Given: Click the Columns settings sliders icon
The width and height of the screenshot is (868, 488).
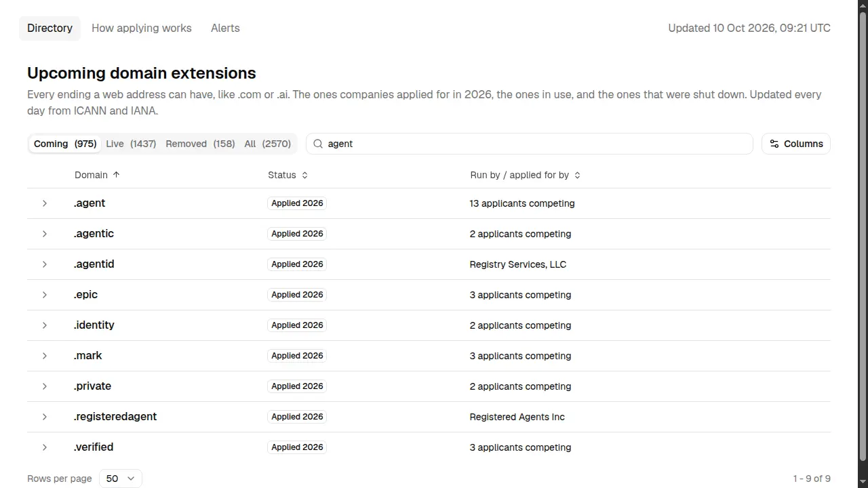Looking at the screenshot, I should [x=774, y=144].
